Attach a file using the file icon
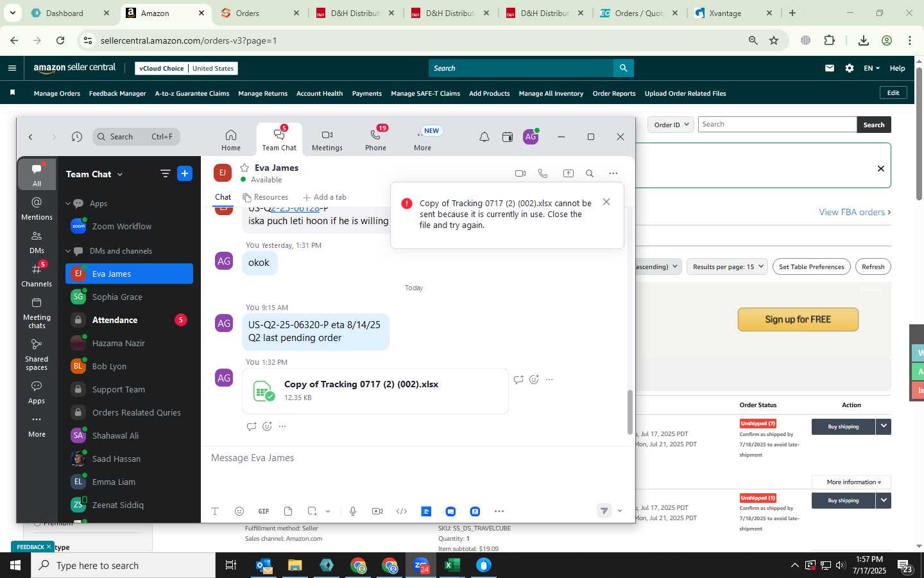Image resolution: width=924 pixels, height=578 pixels. [288, 511]
